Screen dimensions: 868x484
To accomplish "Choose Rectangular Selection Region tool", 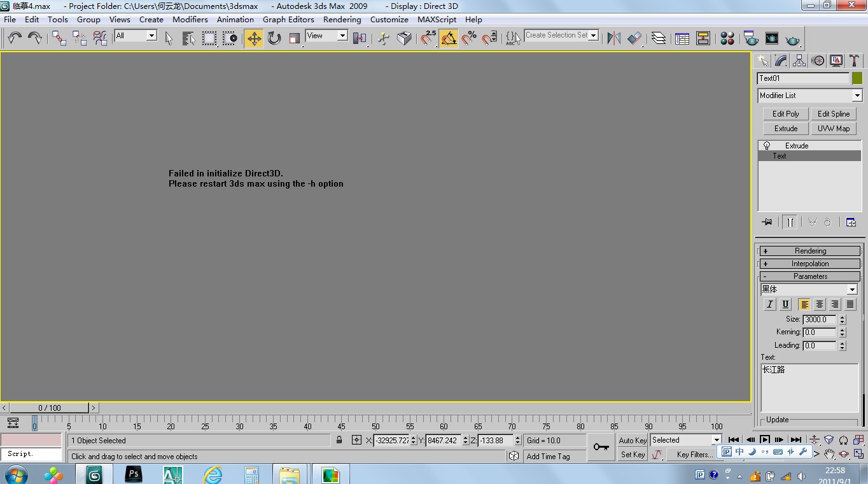I will coord(209,38).
